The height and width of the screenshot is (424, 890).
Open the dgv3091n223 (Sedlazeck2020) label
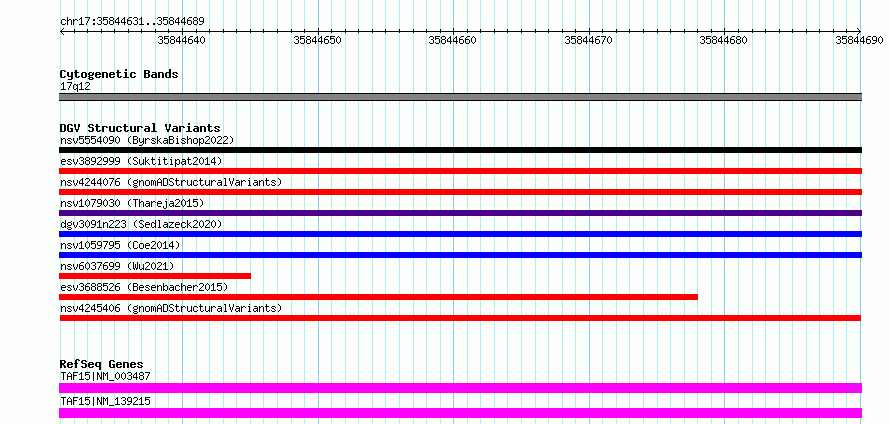(141, 224)
